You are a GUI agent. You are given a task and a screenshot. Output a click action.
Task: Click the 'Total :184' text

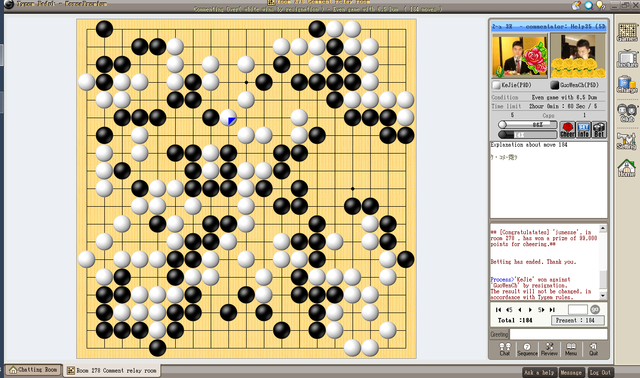515,320
